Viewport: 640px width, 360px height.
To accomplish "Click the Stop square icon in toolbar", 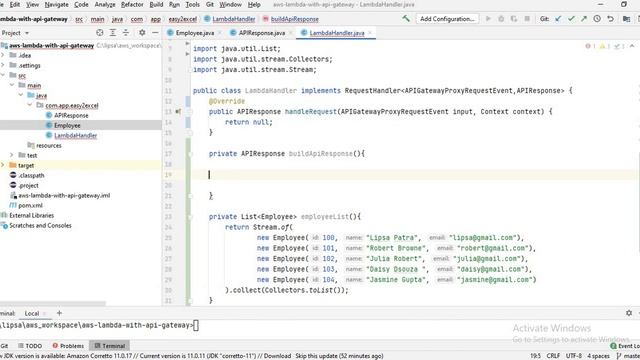I will click(x=527, y=19).
